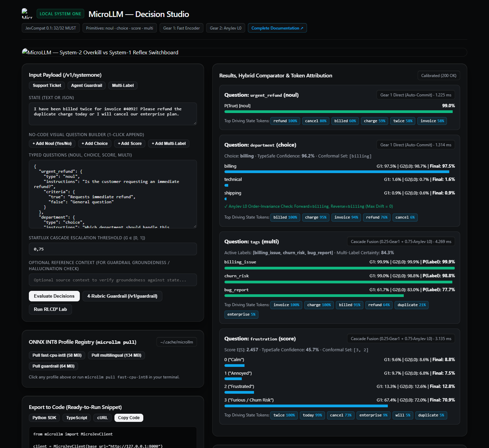Click the typed questions JSON editor
The image size is (489, 448).
click(113, 194)
